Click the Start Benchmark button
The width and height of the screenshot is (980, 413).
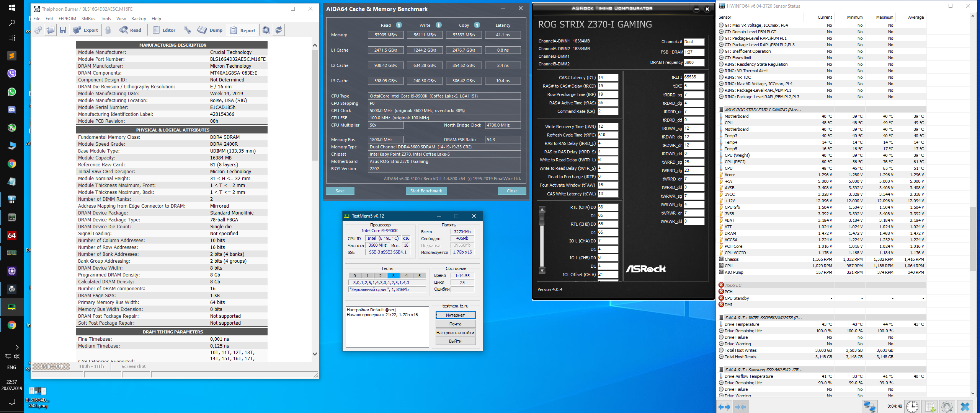point(426,191)
